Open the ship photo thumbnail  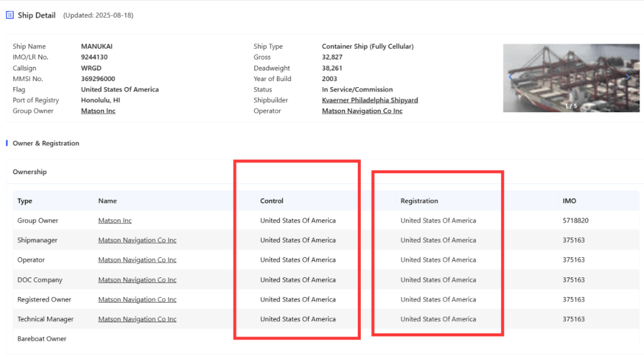(571, 78)
